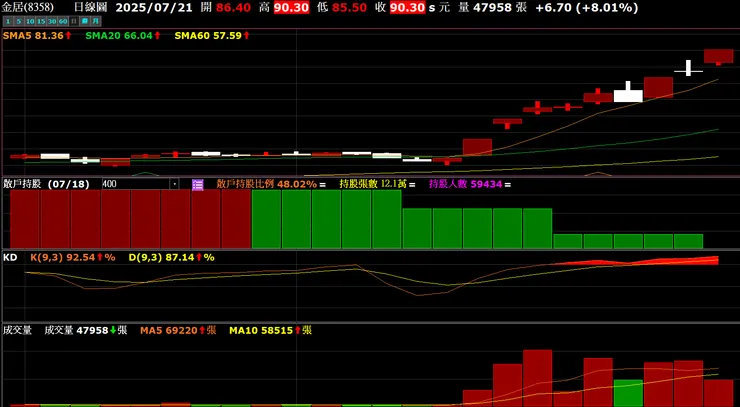The height and width of the screenshot is (407, 740).
Task: Click the 成交量 47958 volume label
Action: pyautogui.click(x=86, y=331)
